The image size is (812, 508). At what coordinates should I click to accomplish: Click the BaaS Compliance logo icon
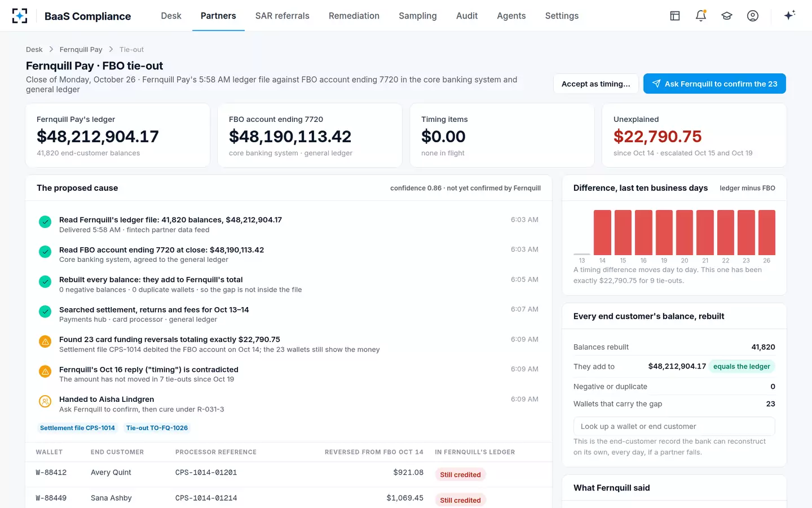20,16
